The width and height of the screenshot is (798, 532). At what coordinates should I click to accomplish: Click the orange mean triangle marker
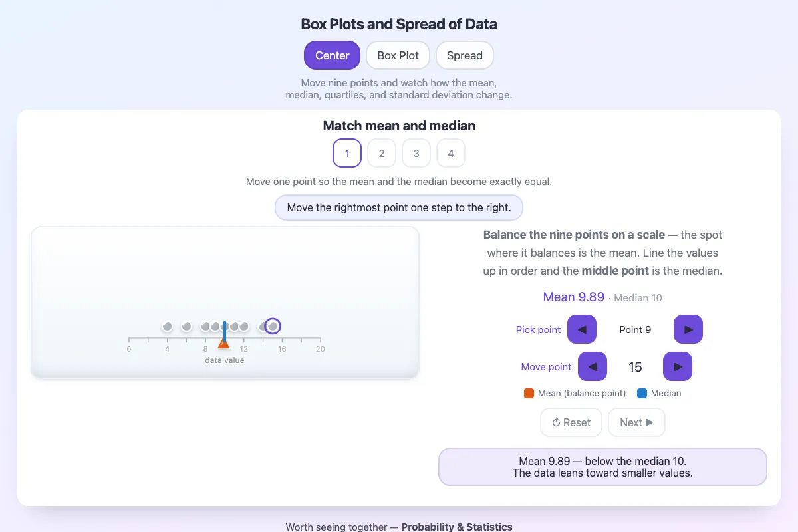(x=223, y=342)
